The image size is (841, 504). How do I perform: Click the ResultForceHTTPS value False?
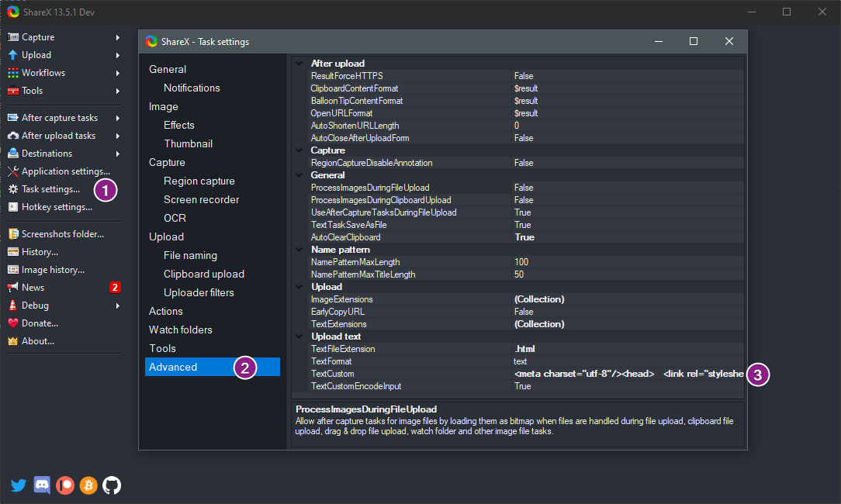coord(524,76)
